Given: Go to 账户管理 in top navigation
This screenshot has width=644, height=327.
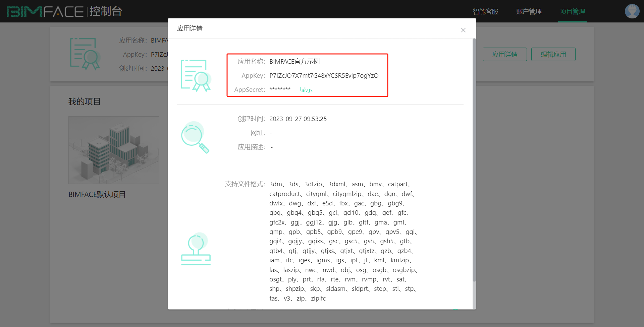Looking at the screenshot, I should pyautogui.click(x=529, y=12).
